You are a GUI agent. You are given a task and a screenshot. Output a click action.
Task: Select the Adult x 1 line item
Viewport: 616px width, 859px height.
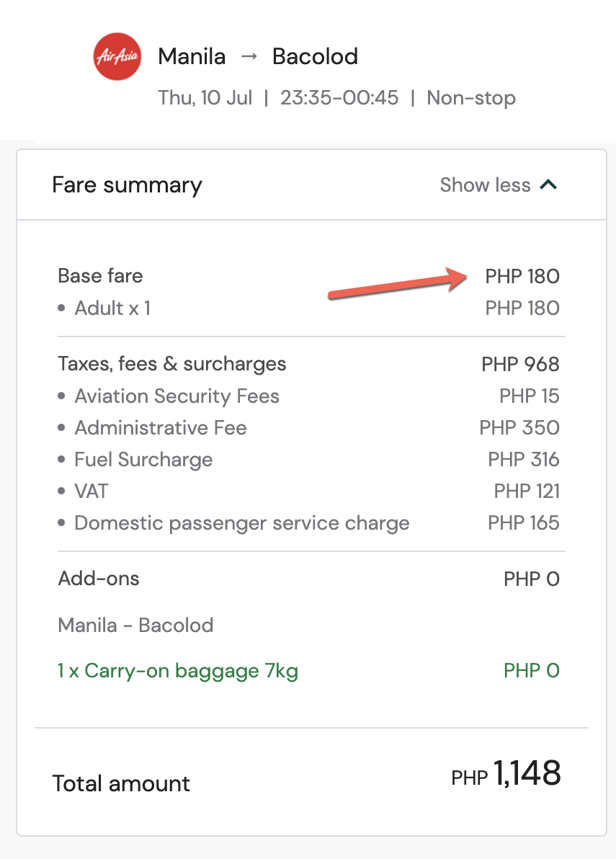112,308
